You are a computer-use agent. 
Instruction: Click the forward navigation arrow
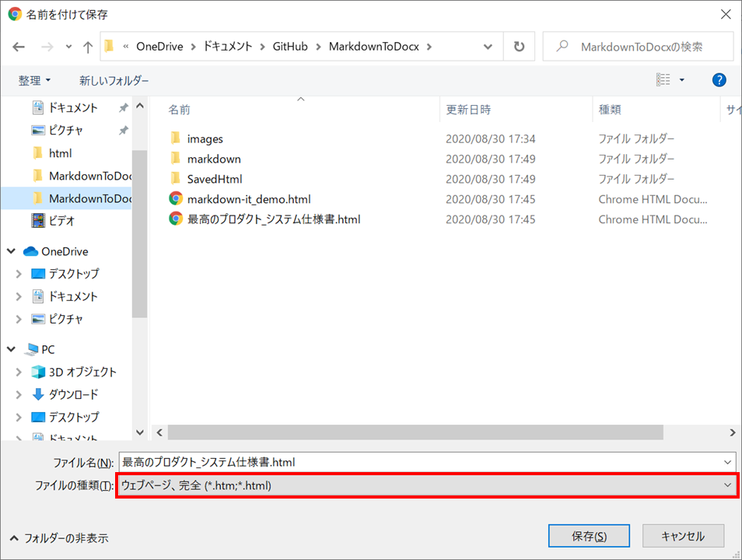(x=47, y=47)
